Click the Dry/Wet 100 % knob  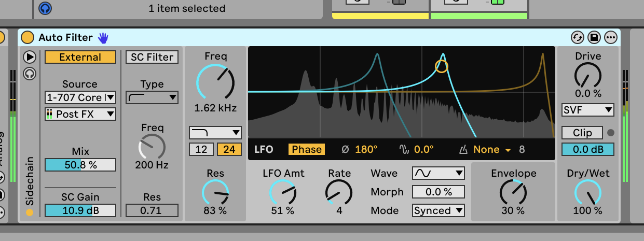coord(588,192)
